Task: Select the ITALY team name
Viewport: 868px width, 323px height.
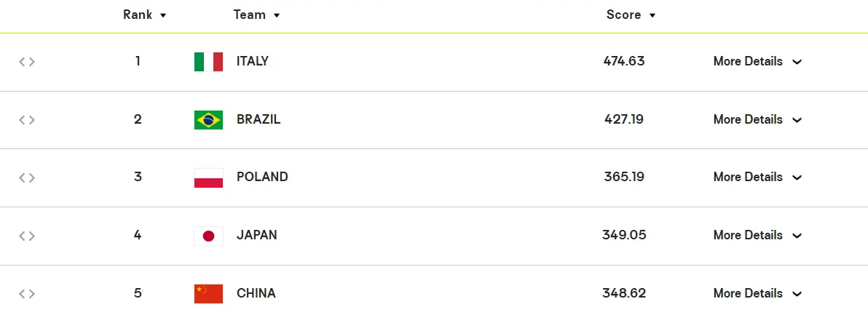Action: click(253, 62)
